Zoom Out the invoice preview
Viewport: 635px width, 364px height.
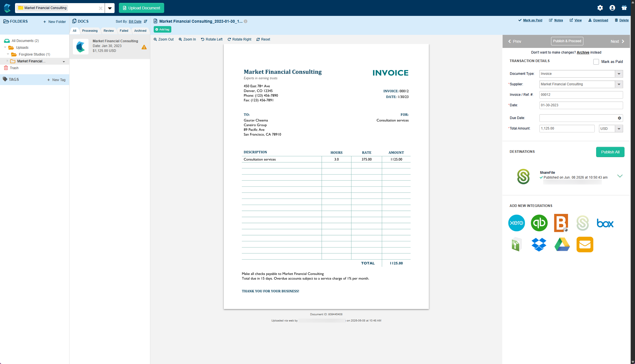pos(164,39)
